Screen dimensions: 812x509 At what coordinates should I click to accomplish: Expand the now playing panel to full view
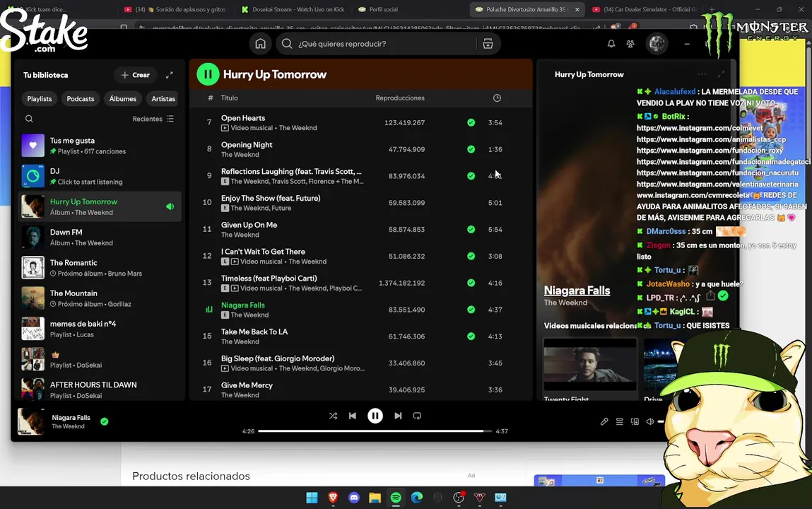pos(721,74)
